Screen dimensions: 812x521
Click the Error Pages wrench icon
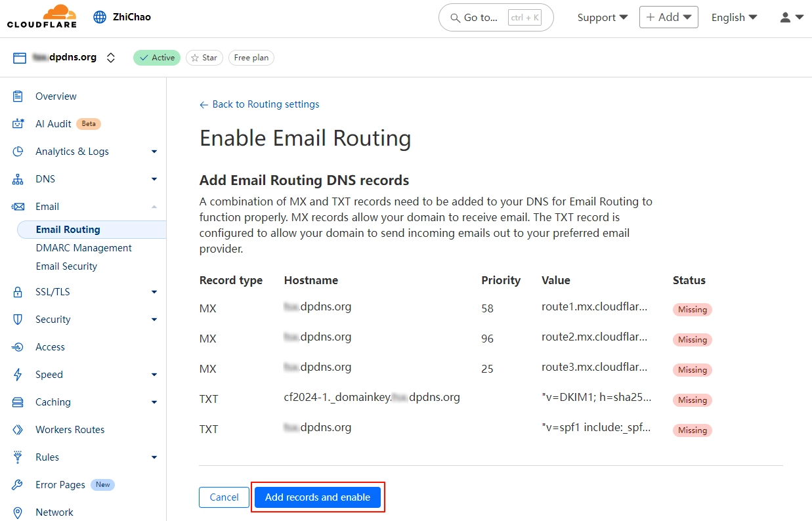pyautogui.click(x=18, y=485)
